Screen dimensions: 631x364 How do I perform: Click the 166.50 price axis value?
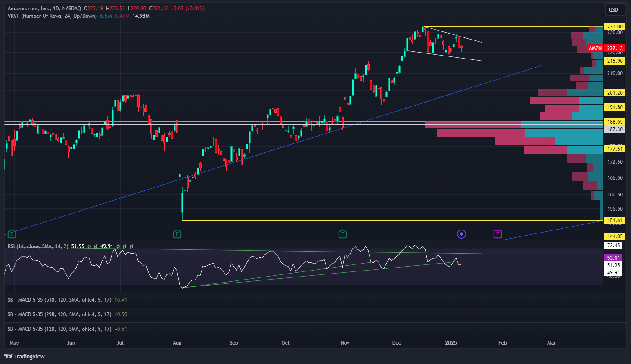(x=615, y=178)
